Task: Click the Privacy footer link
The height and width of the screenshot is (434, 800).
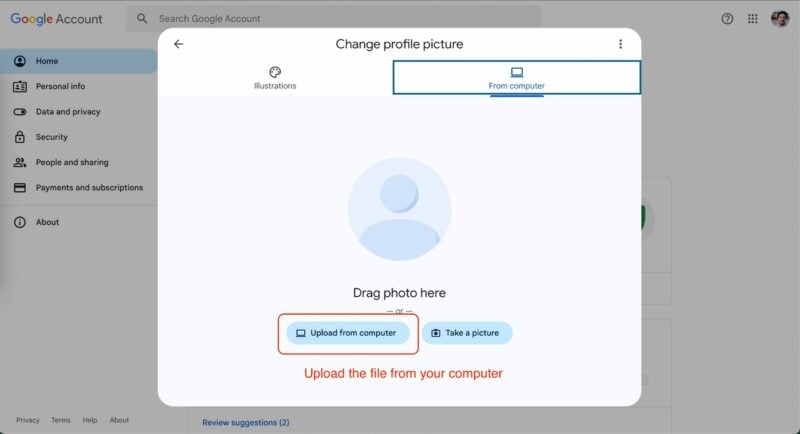Action: [28, 420]
